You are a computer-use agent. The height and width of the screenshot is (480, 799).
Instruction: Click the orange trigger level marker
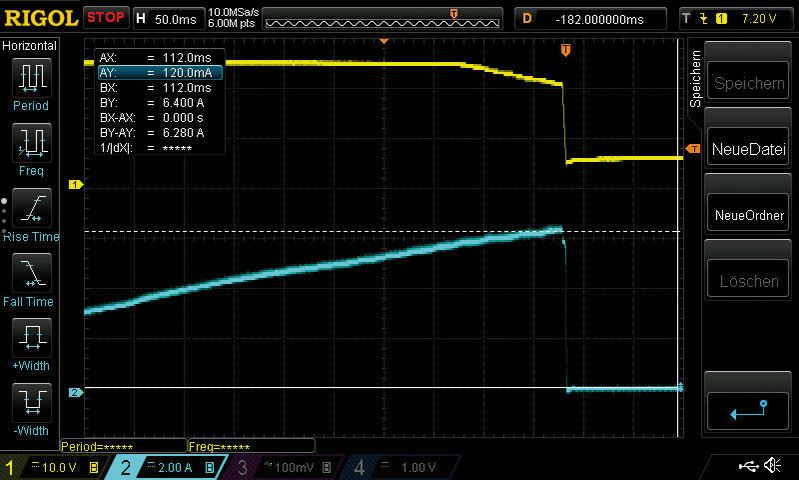point(692,149)
